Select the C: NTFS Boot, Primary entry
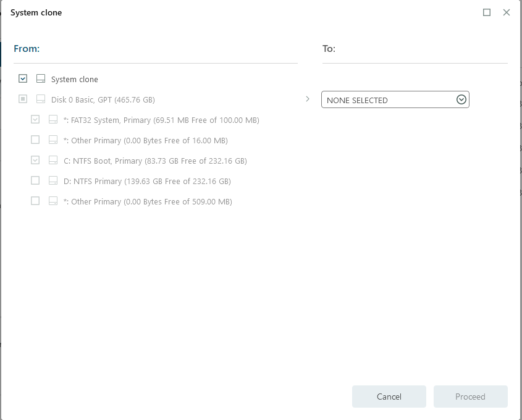 (x=155, y=161)
